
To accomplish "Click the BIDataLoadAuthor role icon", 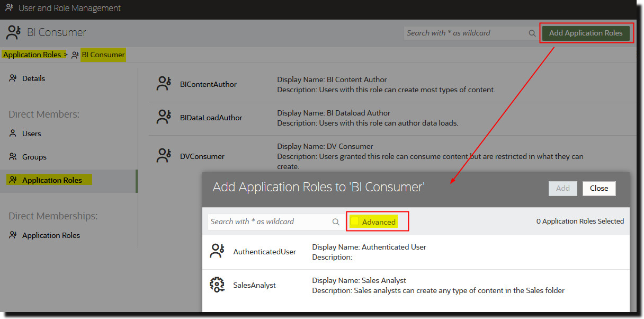I will [x=164, y=117].
